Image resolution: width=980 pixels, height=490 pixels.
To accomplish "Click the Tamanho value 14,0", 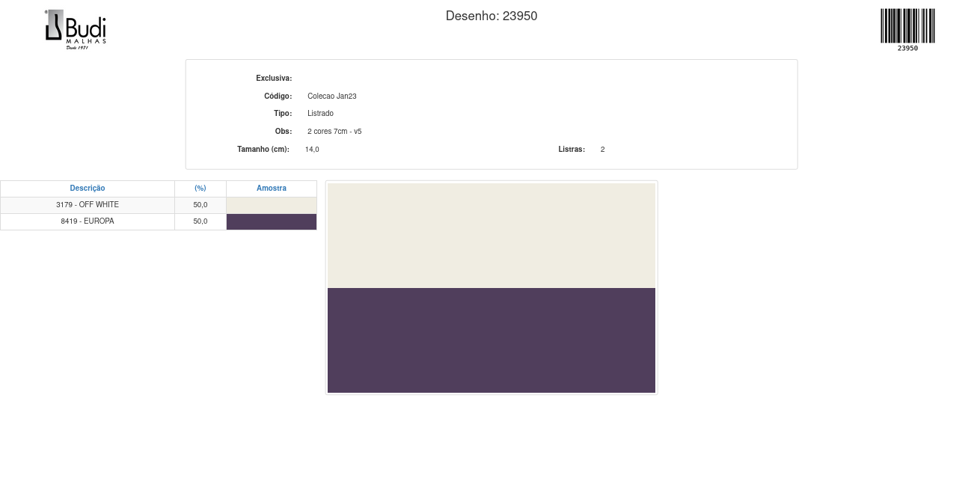I will 312,150.
